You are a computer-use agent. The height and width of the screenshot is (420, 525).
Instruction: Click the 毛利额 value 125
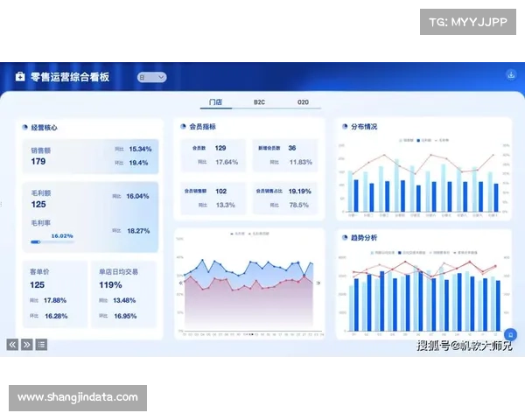38,204
